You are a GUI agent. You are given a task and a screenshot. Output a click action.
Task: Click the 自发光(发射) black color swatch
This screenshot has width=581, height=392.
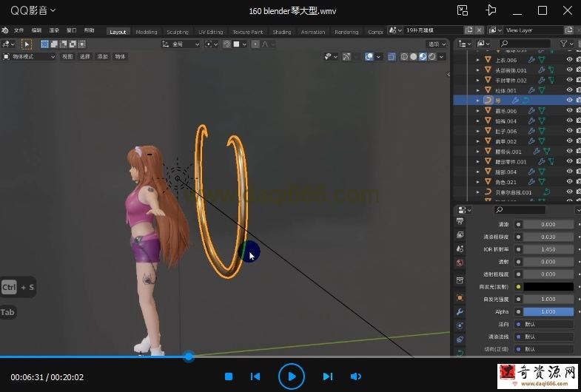(548, 286)
